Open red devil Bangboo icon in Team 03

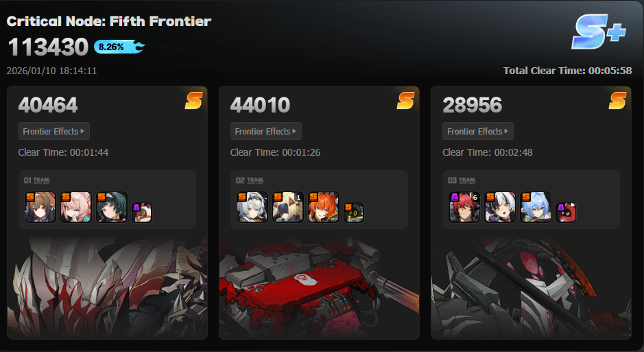click(x=566, y=212)
